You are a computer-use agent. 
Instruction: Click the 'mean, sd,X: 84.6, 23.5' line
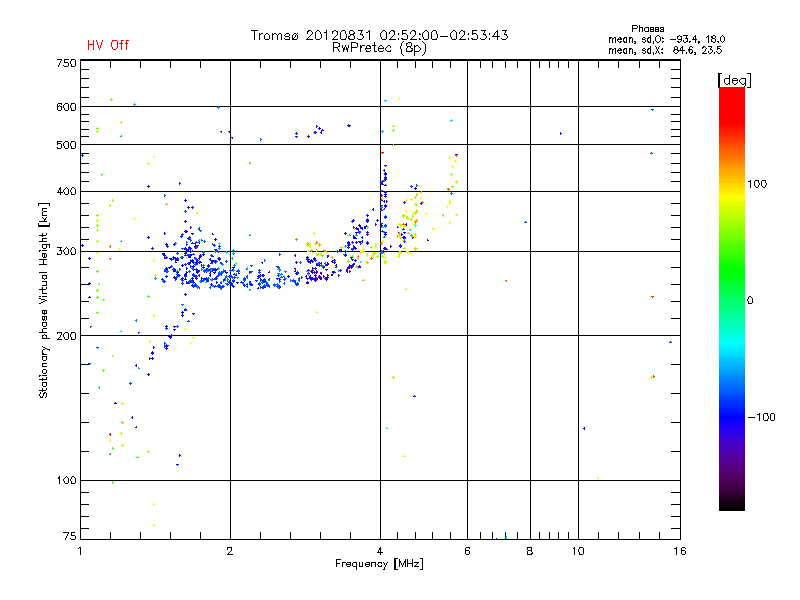tap(665, 50)
